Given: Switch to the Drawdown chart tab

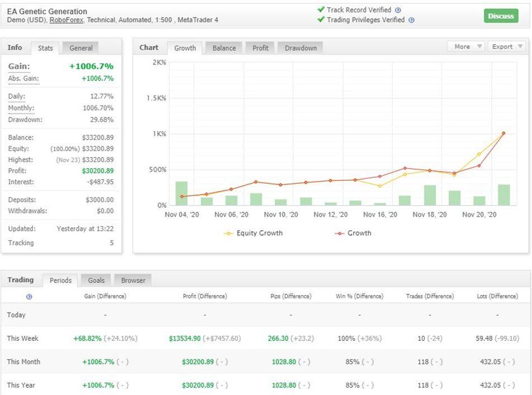Looking at the screenshot, I should tap(301, 48).
